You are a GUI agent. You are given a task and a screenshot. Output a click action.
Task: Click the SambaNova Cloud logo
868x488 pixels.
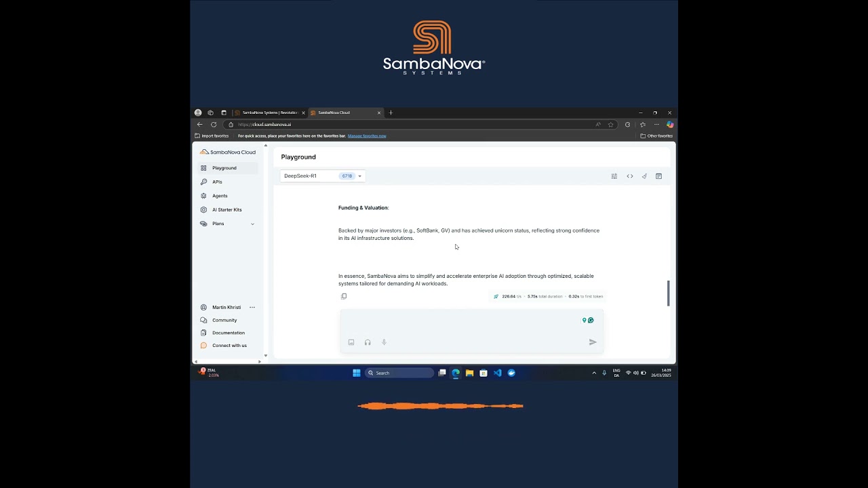[228, 152]
